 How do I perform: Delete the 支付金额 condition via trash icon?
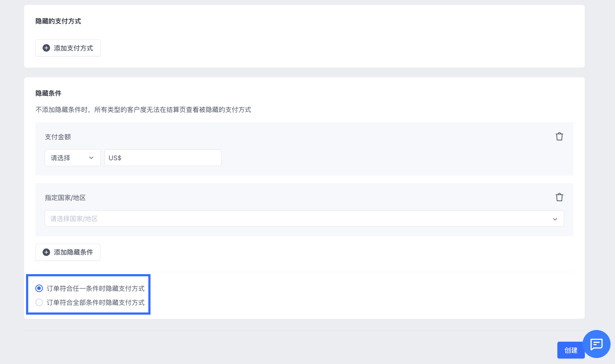coord(559,136)
